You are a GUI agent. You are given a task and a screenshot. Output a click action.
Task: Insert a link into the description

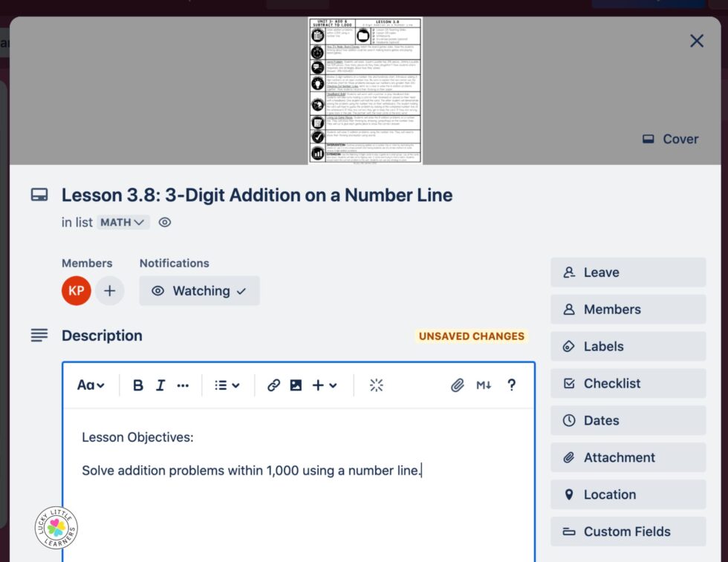(x=273, y=385)
